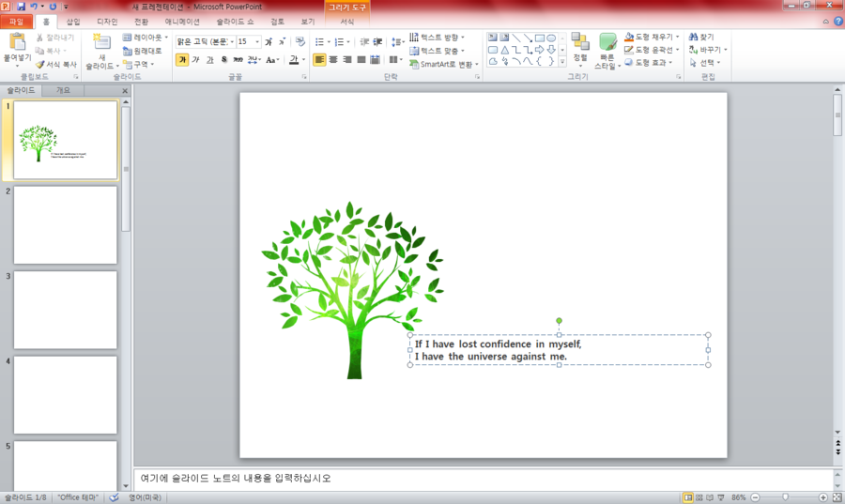Select the text box shape in shapes gallery
The height and width of the screenshot is (504, 845).
click(x=493, y=38)
